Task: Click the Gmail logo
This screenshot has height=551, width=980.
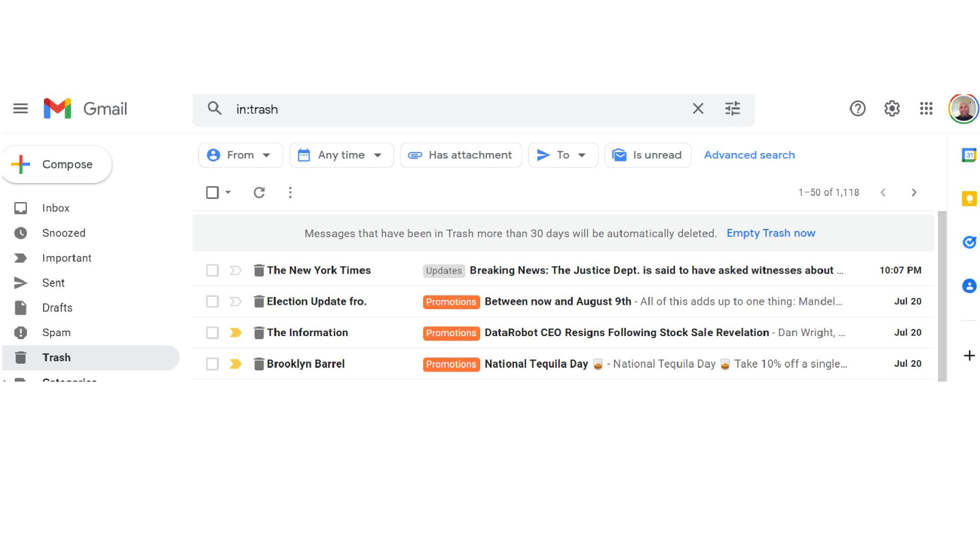Action: point(85,109)
